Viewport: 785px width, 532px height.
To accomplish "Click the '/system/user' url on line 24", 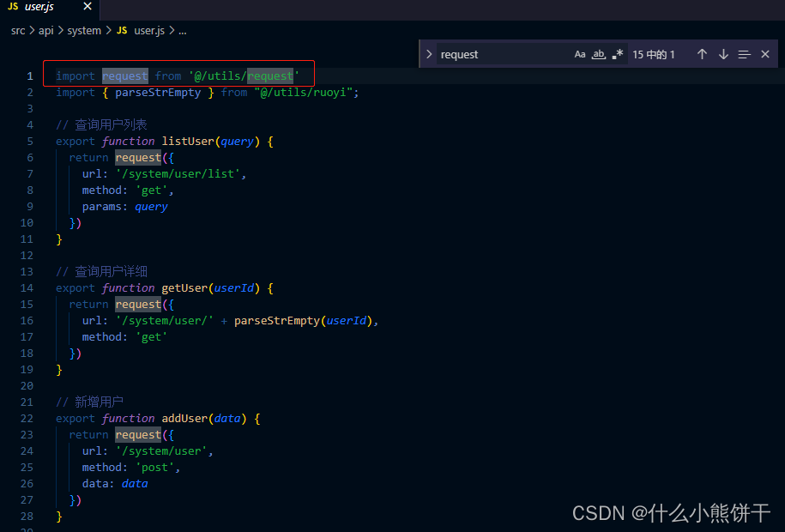I will coord(161,450).
